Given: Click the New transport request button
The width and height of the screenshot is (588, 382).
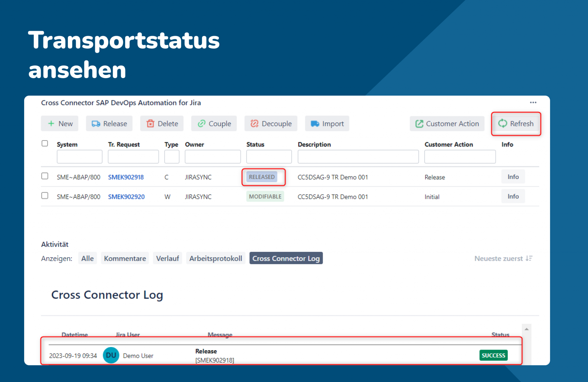Looking at the screenshot, I should point(60,124).
